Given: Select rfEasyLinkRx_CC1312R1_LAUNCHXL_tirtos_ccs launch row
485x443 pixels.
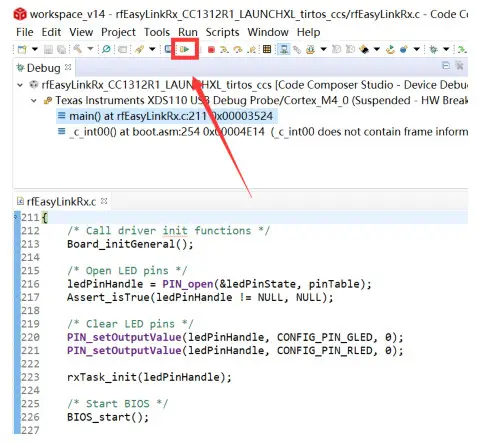Looking at the screenshot, I should point(249,85).
